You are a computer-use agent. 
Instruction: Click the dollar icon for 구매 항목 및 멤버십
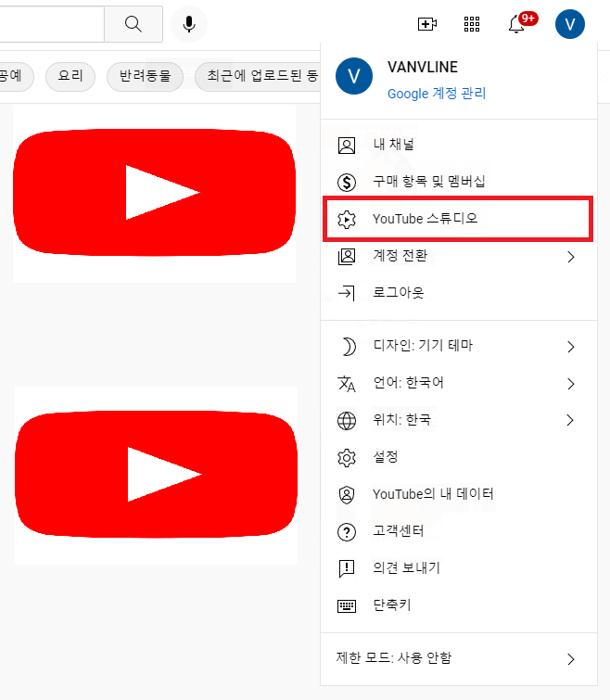pyautogui.click(x=347, y=182)
